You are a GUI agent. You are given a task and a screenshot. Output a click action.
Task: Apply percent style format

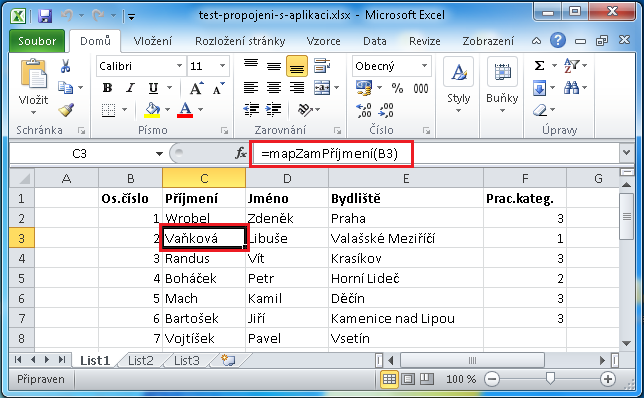point(397,88)
